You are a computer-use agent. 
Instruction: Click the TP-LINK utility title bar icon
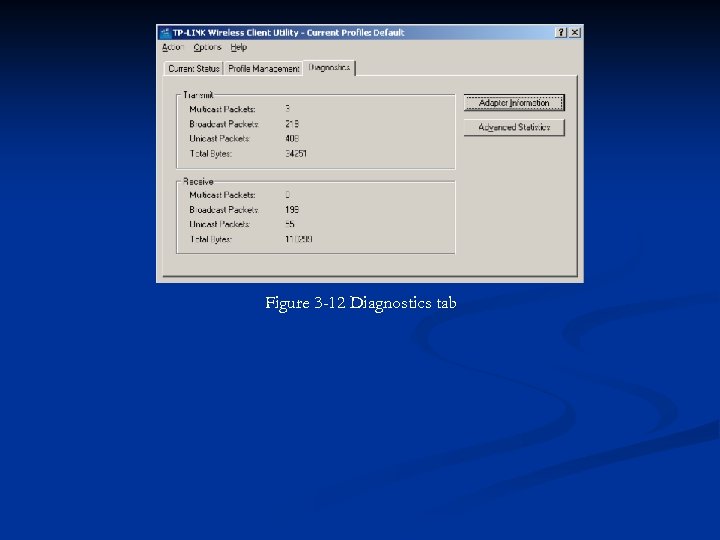point(165,33)
